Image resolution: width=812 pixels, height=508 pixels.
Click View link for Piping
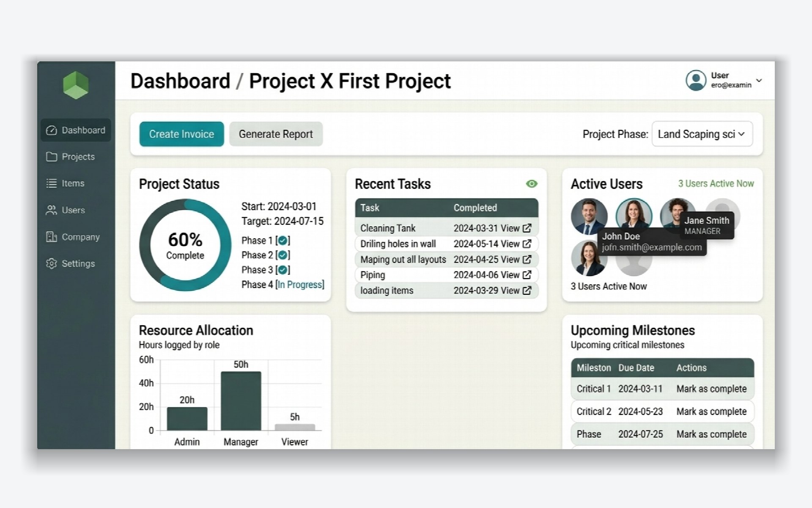(x=510, y=275)
